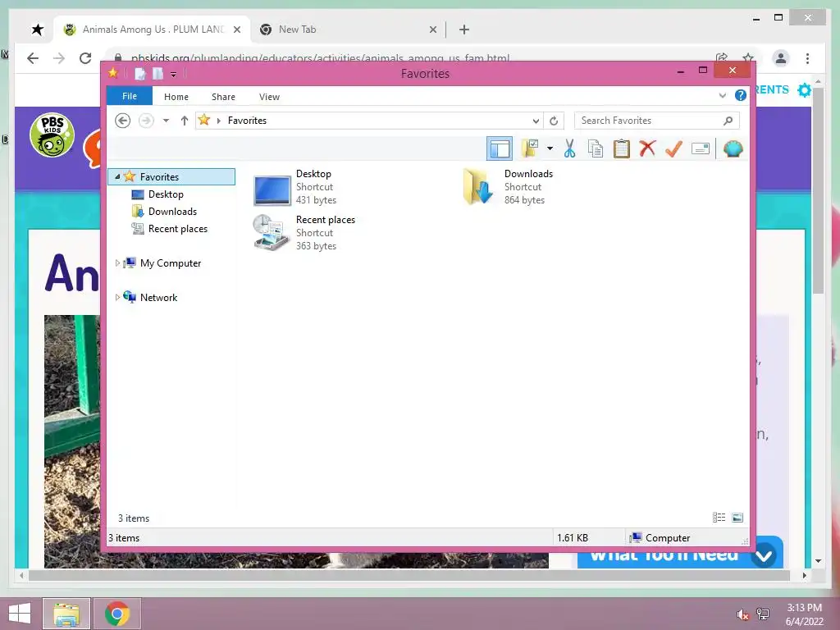Click the Cut scissors icon
The image size is (840, 630).
pyautogui.click(x=569, y=148)
